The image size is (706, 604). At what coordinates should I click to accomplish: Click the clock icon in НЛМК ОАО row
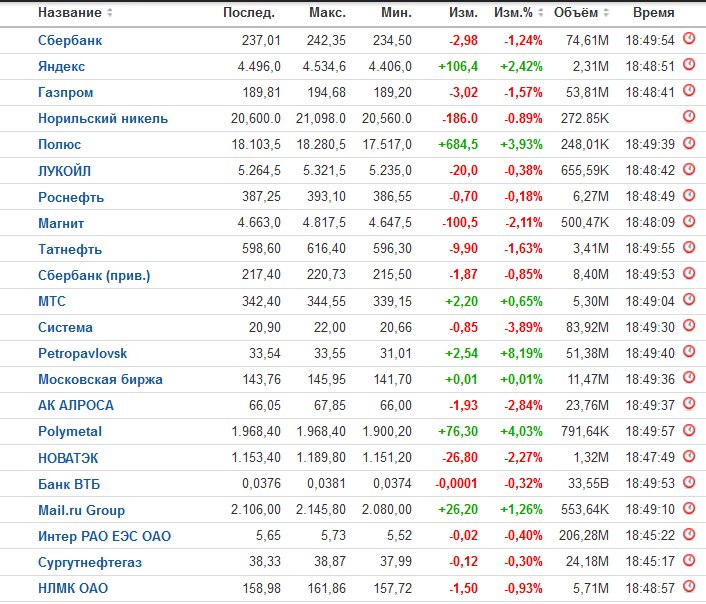(x=689, y=586)
